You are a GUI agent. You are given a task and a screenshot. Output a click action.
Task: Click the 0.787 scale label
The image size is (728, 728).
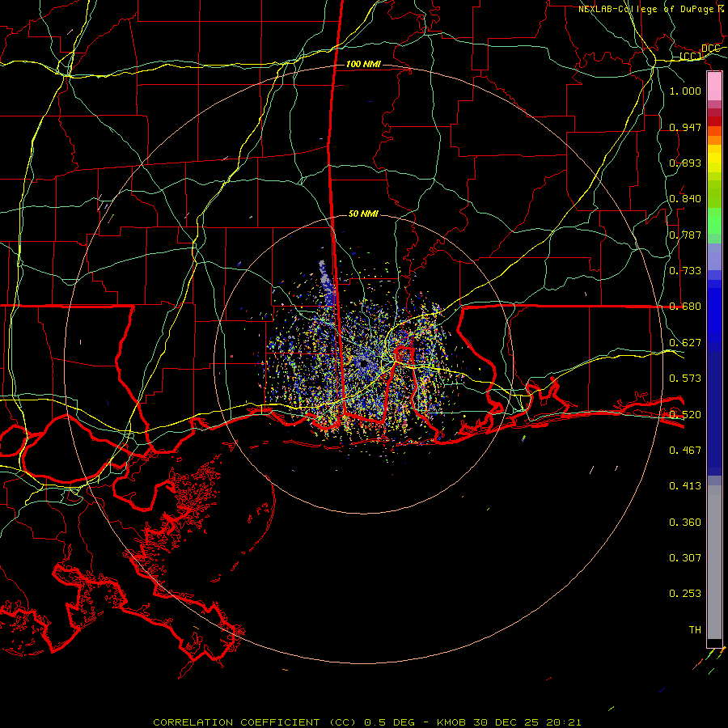(x=685, y=235)
